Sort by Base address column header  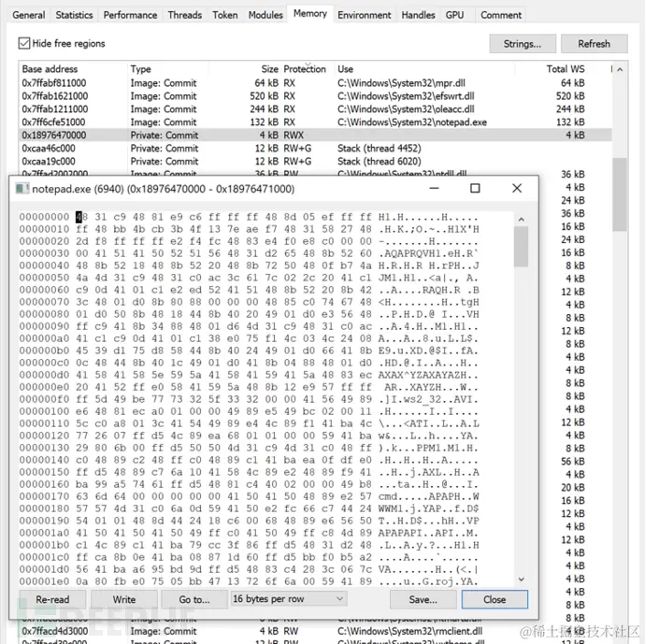click(x=73, y=68)
